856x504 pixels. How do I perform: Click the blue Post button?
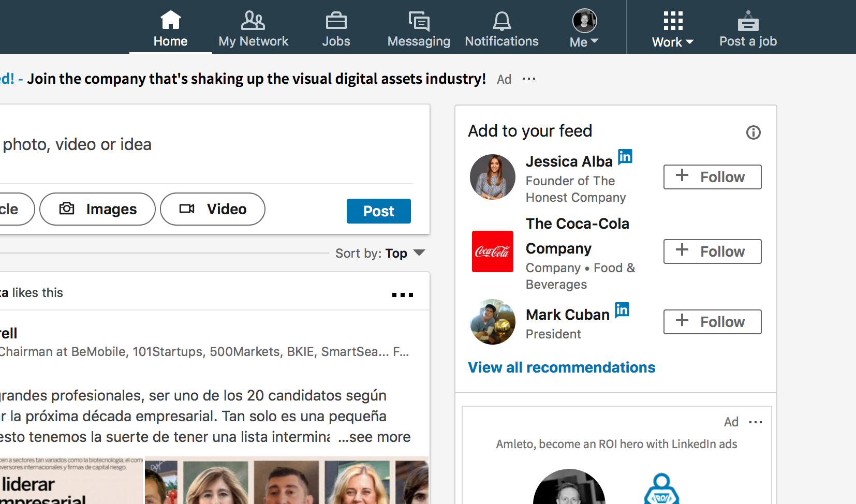tap(379, 211)
